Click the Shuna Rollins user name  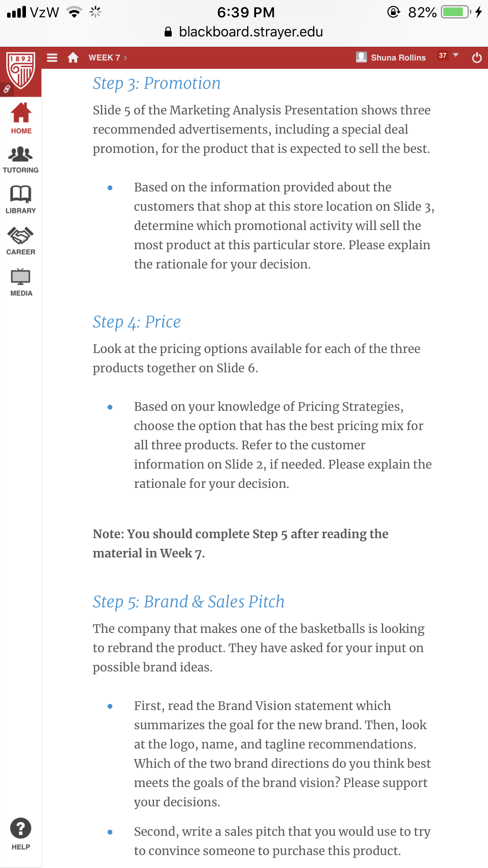click(398, 58)
